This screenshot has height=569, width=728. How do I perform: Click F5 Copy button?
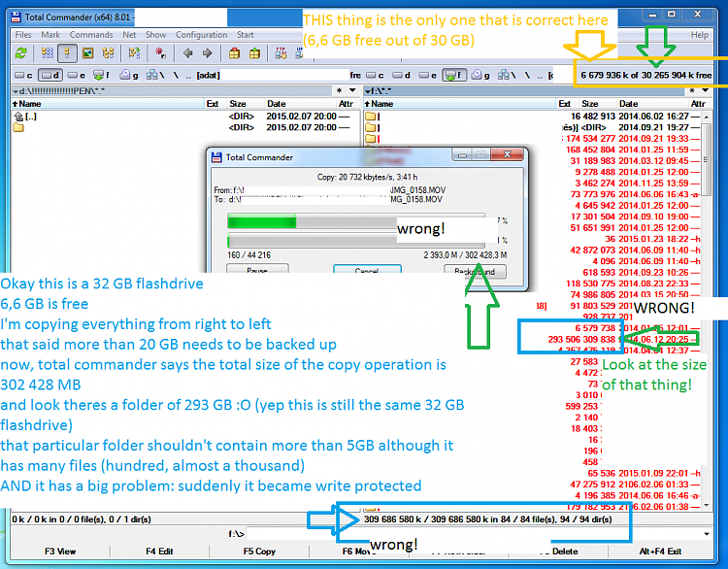point(259,552)
